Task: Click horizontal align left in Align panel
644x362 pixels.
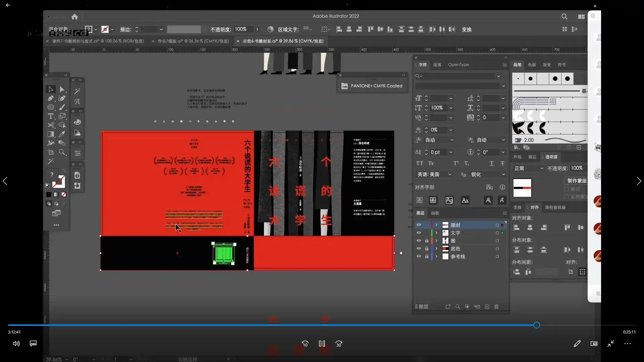Action: tap(517, 228)
